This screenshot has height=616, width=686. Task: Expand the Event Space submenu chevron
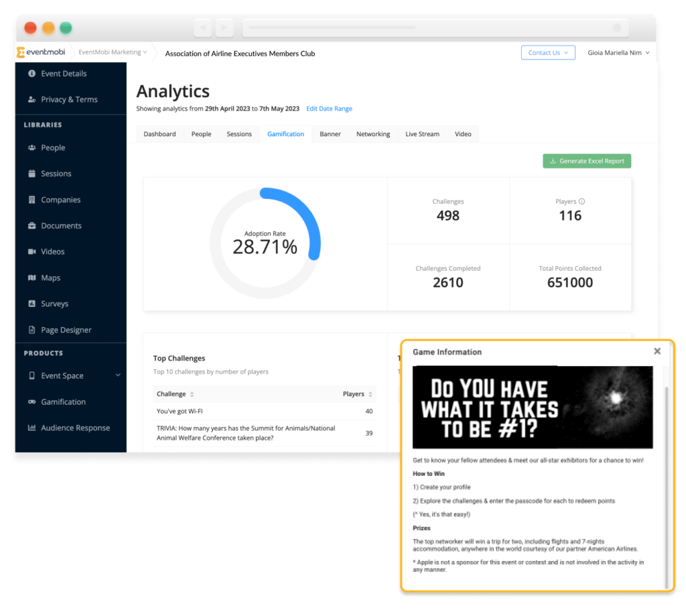pyautogui.click(x=118, y=375)
